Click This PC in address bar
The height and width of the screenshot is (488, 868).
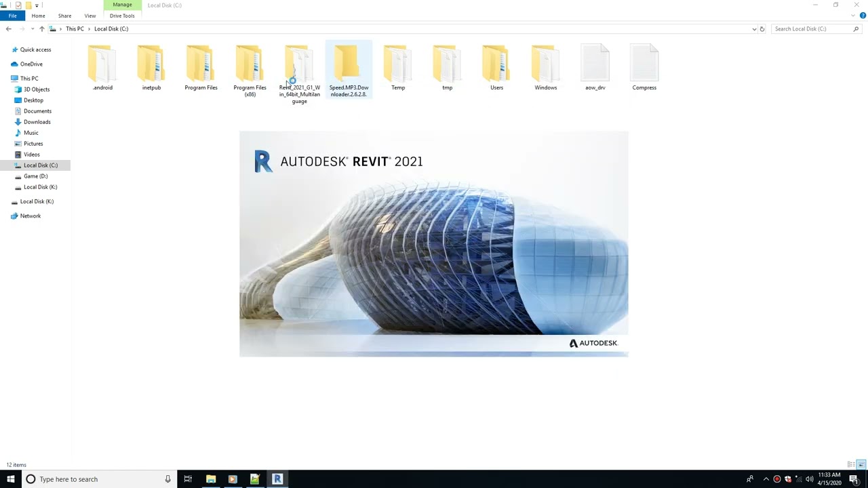pyautogui.click(x=75, y=28)
